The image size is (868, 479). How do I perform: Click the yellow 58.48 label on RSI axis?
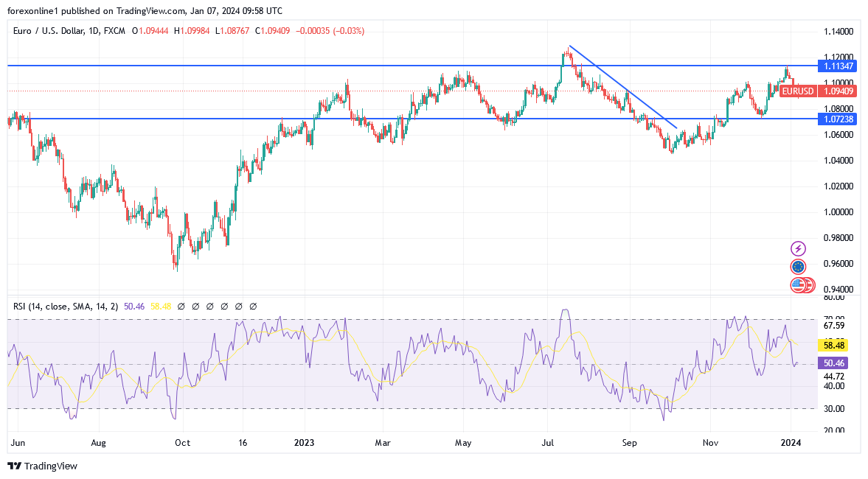point(833,345)
